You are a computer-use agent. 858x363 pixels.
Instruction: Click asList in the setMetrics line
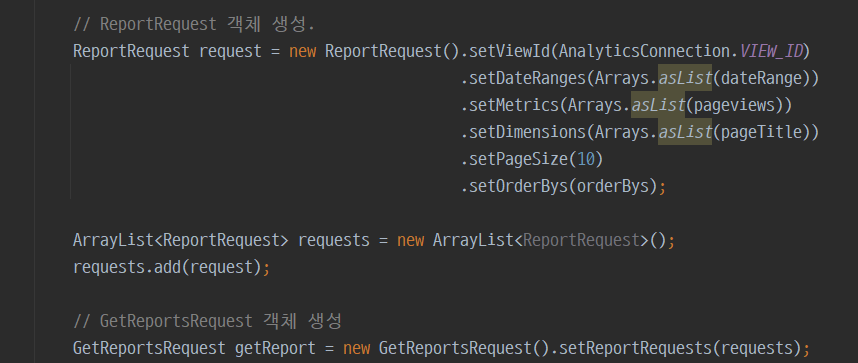click(658, 106)
